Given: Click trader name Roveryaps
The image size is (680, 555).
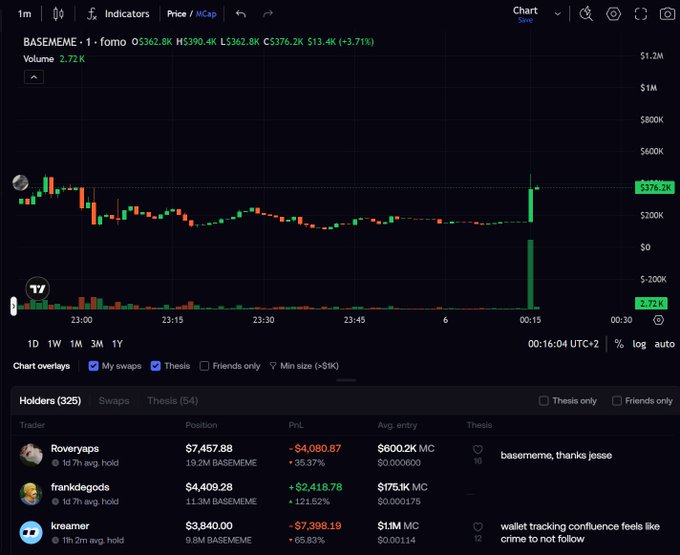Looking at the screenshot, I should tap(75, 448).
